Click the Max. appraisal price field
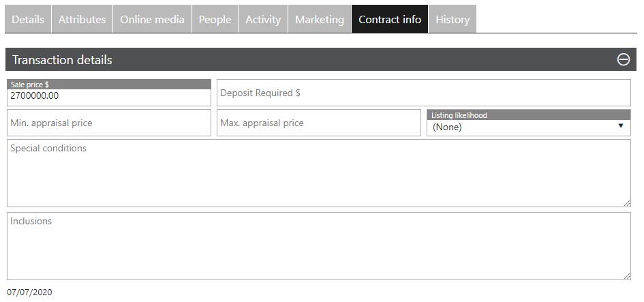644x302 pixels. [318, 123]
